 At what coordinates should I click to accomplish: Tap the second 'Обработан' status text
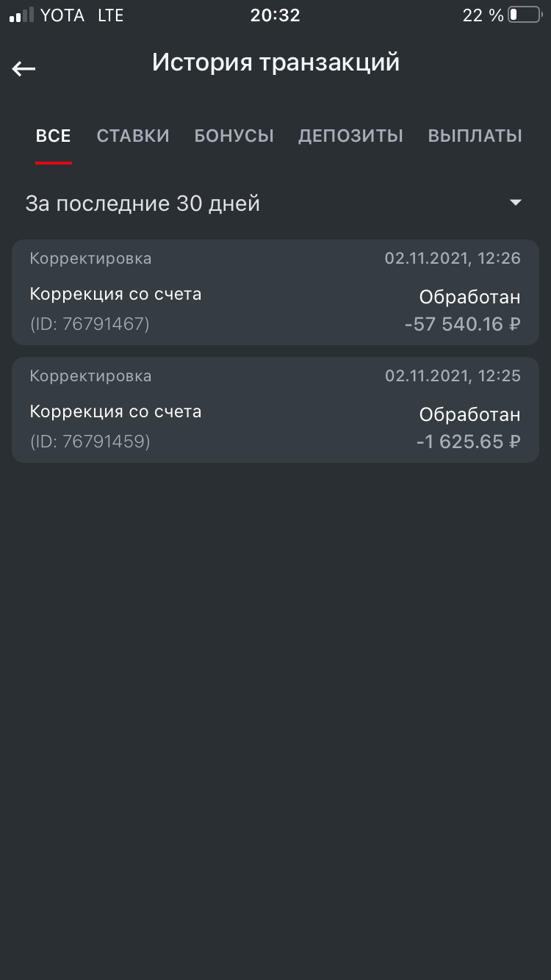point(469,415)
